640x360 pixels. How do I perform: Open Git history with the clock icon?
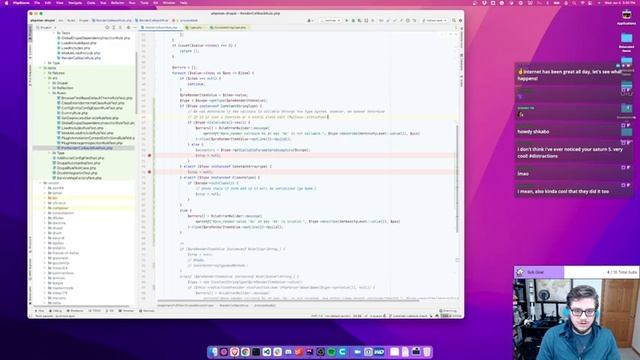click(408, 20)
